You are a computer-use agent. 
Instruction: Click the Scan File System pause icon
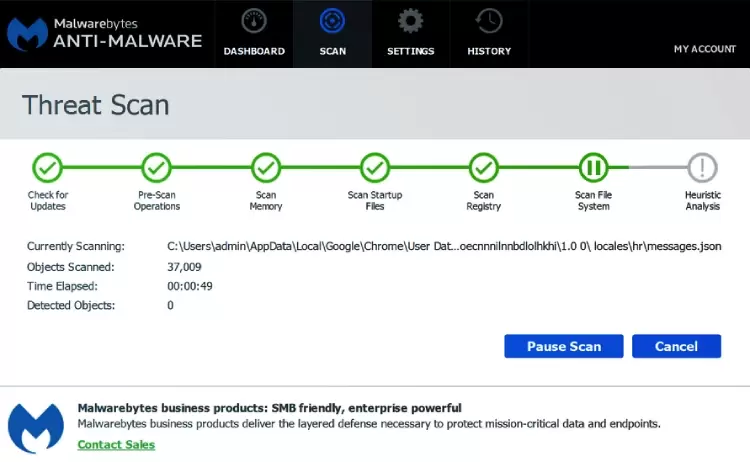(594, 168)
